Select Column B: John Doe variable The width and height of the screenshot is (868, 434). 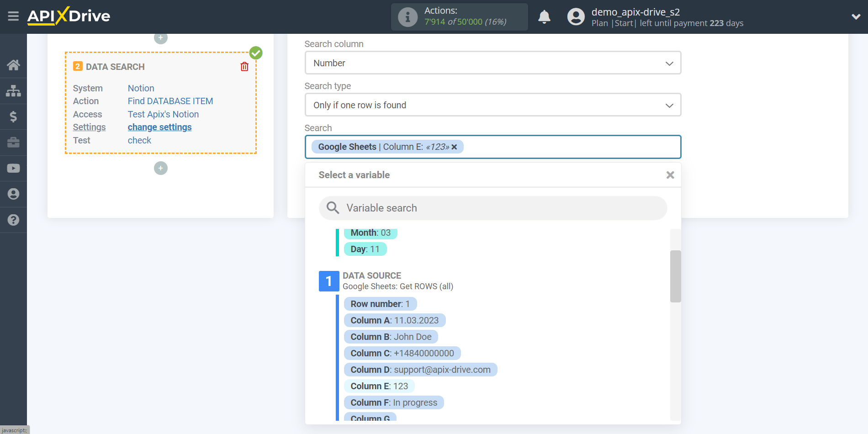(x=391, y=337)
